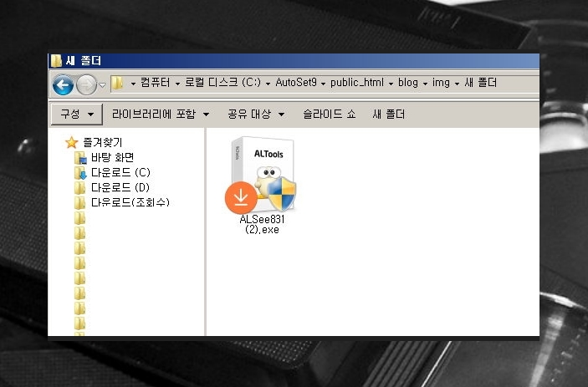Open recent locations dropdown beside Forward button
588x387 pixels.
click(102, 85)
